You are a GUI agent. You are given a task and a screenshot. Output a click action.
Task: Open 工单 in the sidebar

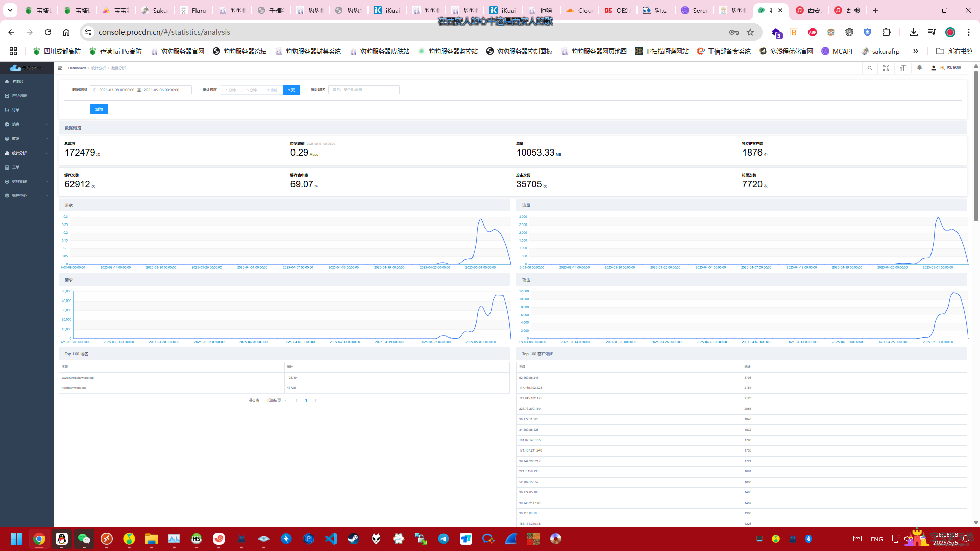[x=27, y=167]
